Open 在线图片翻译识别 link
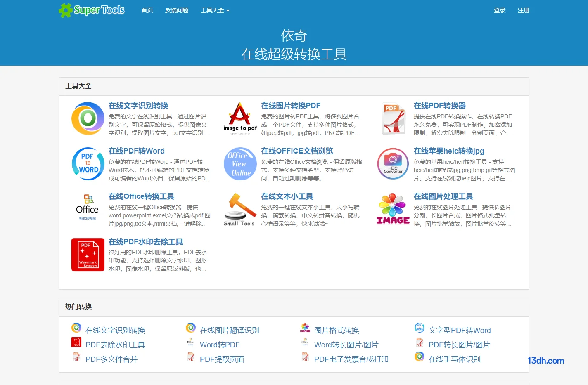588x385 pixels. coord(230,330)
